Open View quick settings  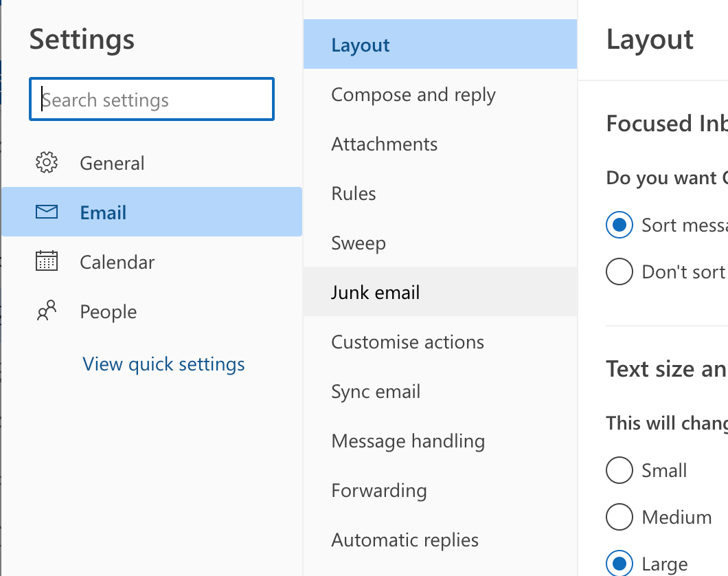(x=163, y=364)
